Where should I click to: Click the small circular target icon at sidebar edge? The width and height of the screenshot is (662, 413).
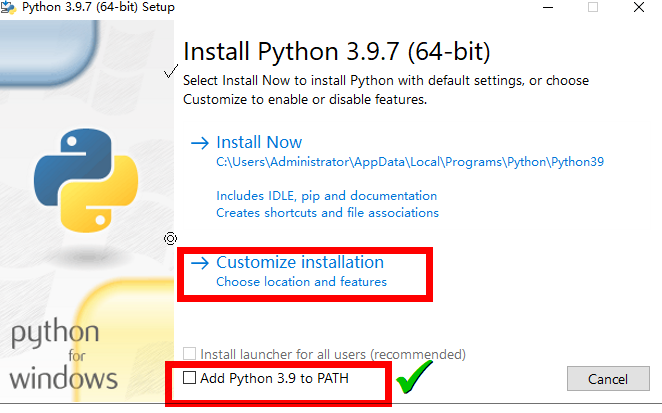(x=171, y=238)
